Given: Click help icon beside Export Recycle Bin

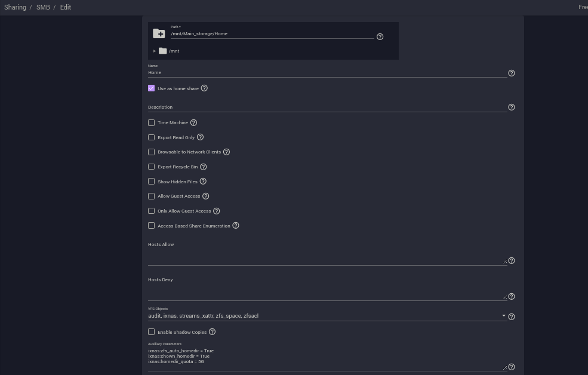Looking at the screenshot, I should click(x=203, y=167).
